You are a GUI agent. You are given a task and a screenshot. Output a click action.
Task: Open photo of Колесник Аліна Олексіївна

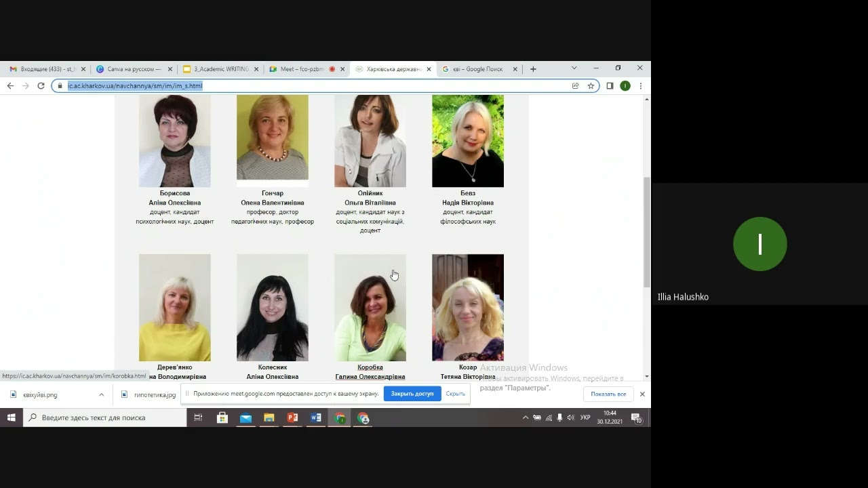pos(273,308)
